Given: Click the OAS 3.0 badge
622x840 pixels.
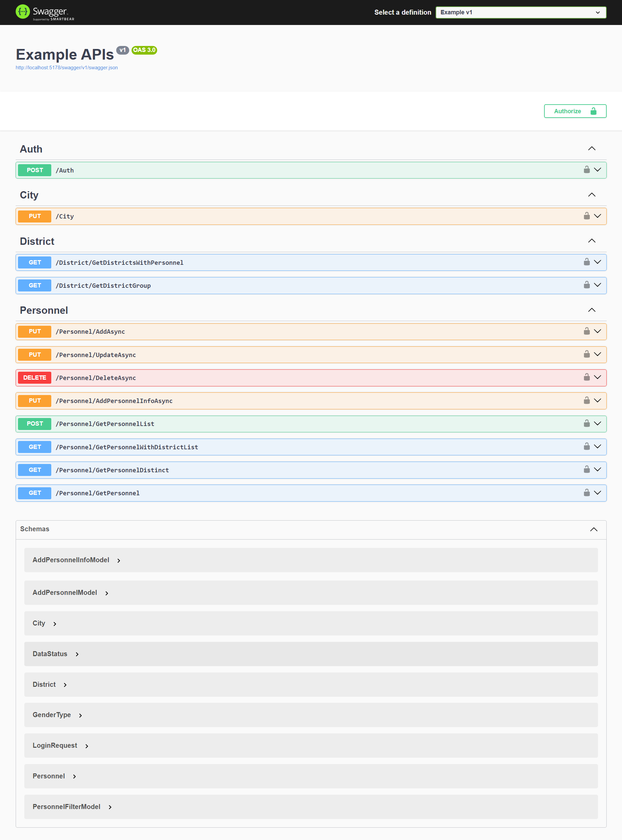Looking at the screenshot, I should point(144,50).
